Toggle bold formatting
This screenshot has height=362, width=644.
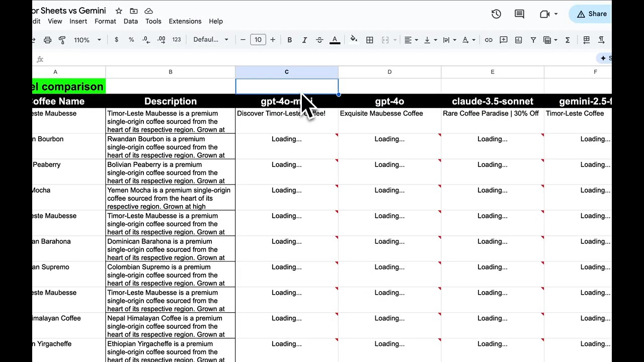[289, 40]
